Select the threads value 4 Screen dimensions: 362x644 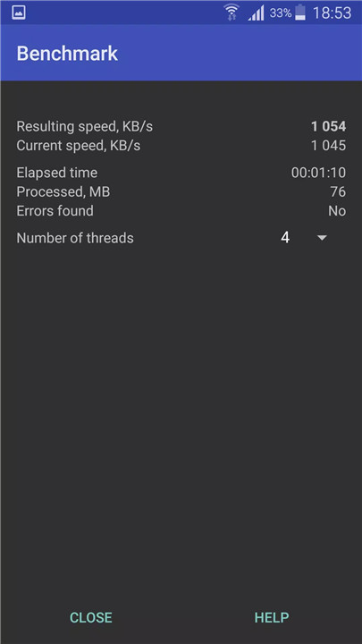click(x=285, y=237)
